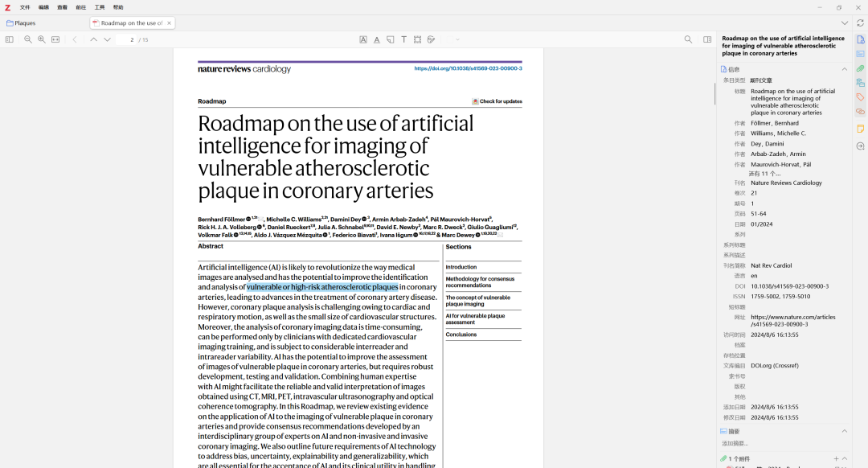The height and width of the screenshot is (468, 868).
Task: Jump to Libraries and Collections section
Action: (x=860, y=83)
